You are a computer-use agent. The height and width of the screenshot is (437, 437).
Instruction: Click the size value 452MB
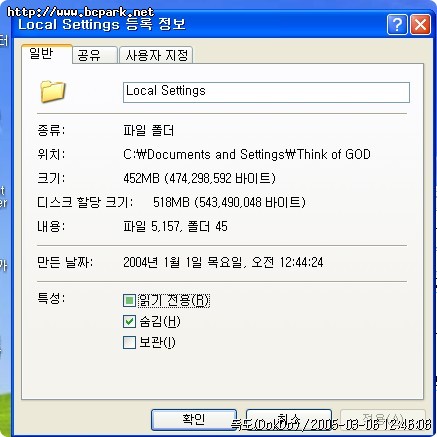pos(199,178)
